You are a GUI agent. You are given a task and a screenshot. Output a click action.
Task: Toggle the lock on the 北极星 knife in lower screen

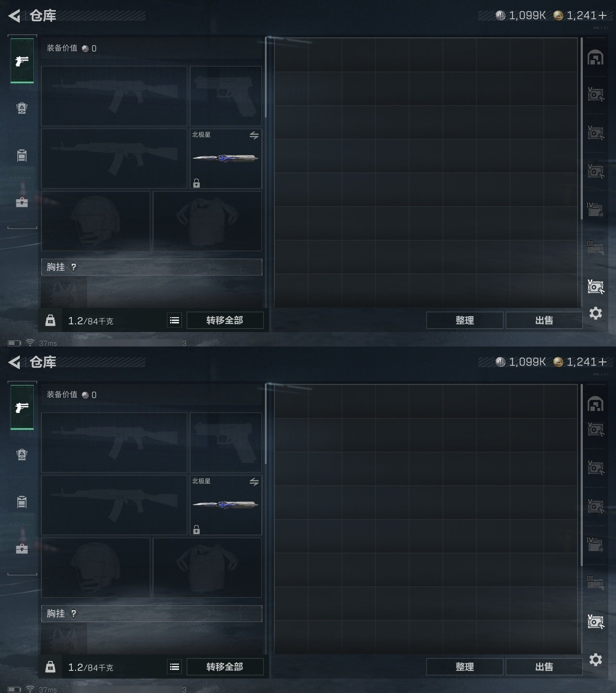[x=196, y=530]
